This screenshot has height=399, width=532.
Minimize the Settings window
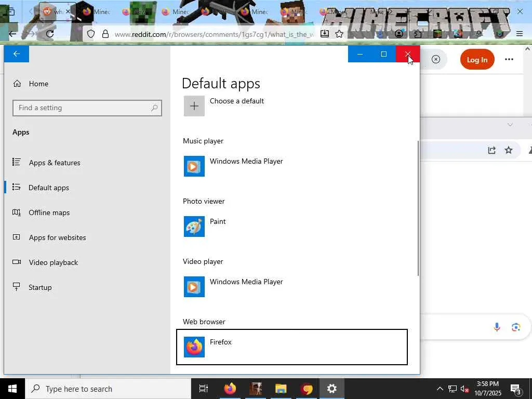[x=360, y=54]
